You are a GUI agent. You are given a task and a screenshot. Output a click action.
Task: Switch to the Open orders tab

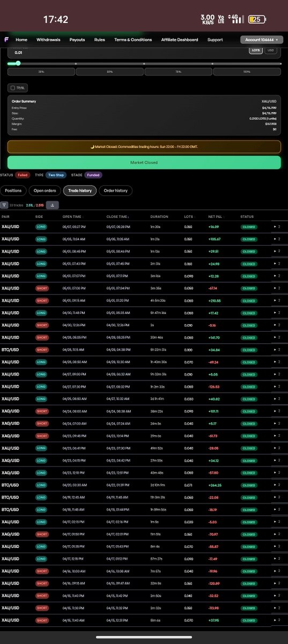pyautogui.click(x=45, y=191)
